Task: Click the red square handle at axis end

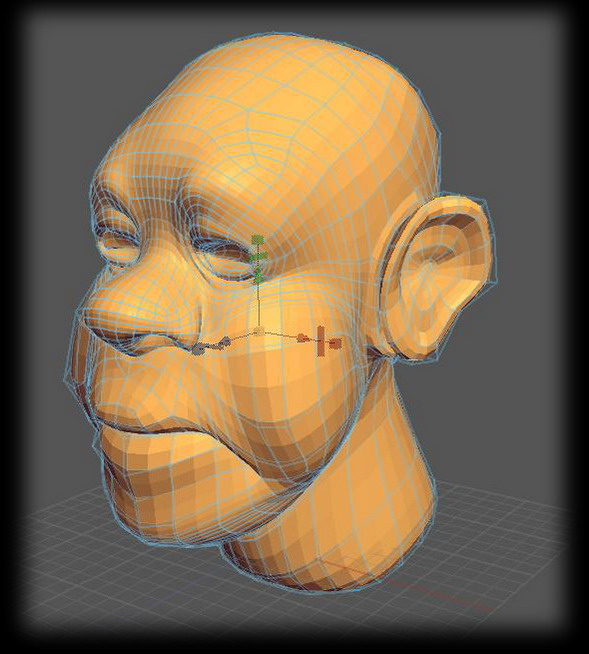Action: 335,343
